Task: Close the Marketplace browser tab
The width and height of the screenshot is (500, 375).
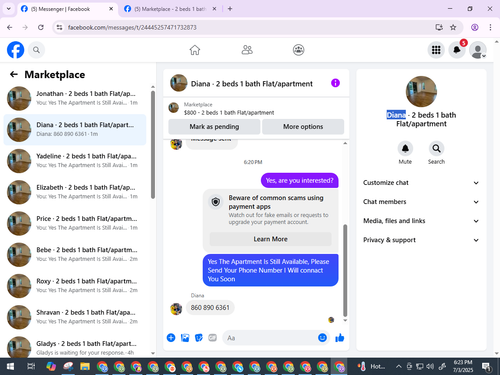Action: pos(214,9)
